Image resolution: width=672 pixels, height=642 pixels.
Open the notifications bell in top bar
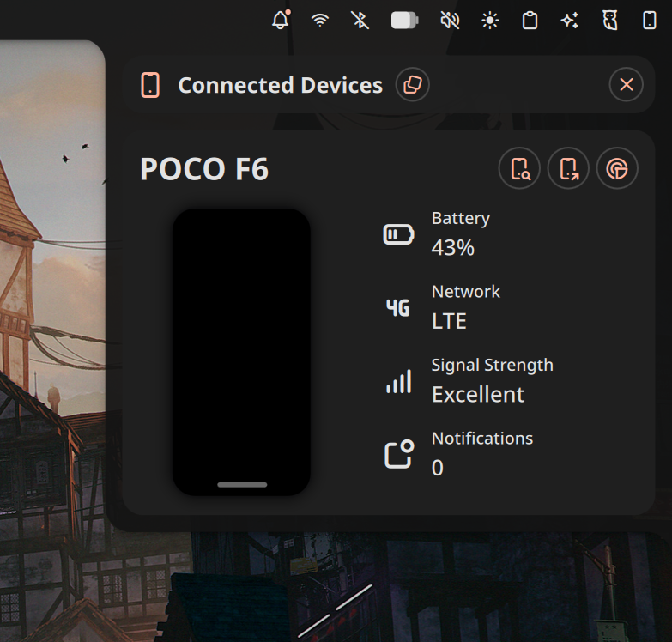tap(281, 20)
